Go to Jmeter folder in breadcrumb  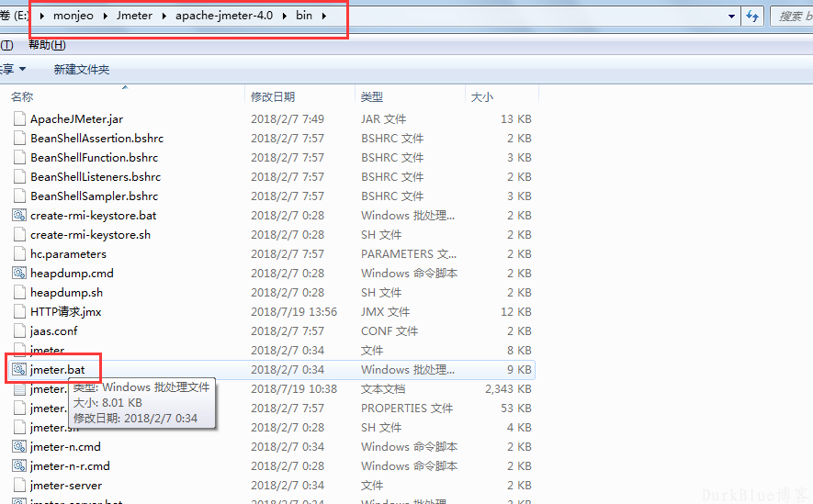(134, 16)
